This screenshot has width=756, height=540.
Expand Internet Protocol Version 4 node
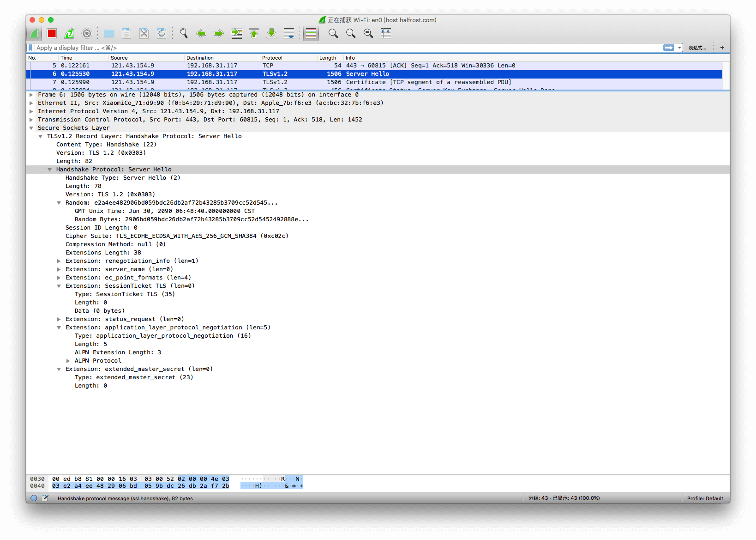coord(31,111)
